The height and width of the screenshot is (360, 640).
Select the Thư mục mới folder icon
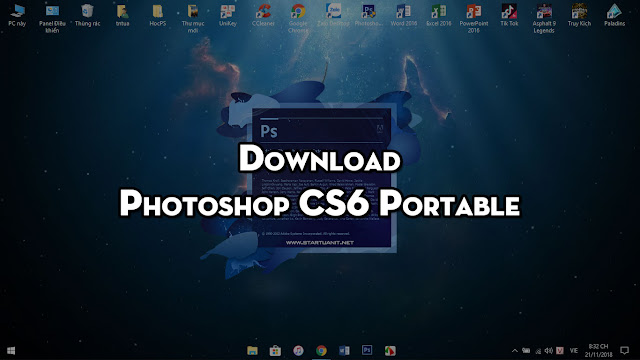[193, 19]
